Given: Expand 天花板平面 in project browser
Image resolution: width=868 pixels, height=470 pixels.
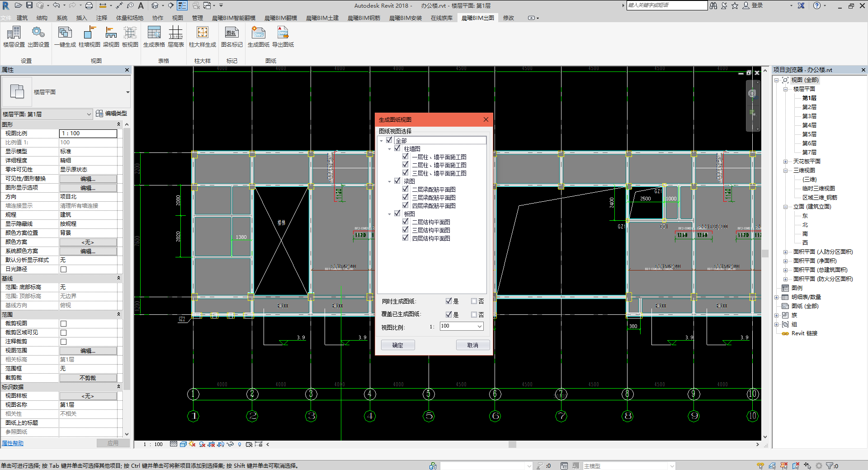Looking at the screenshot, I should coord(785,161).
